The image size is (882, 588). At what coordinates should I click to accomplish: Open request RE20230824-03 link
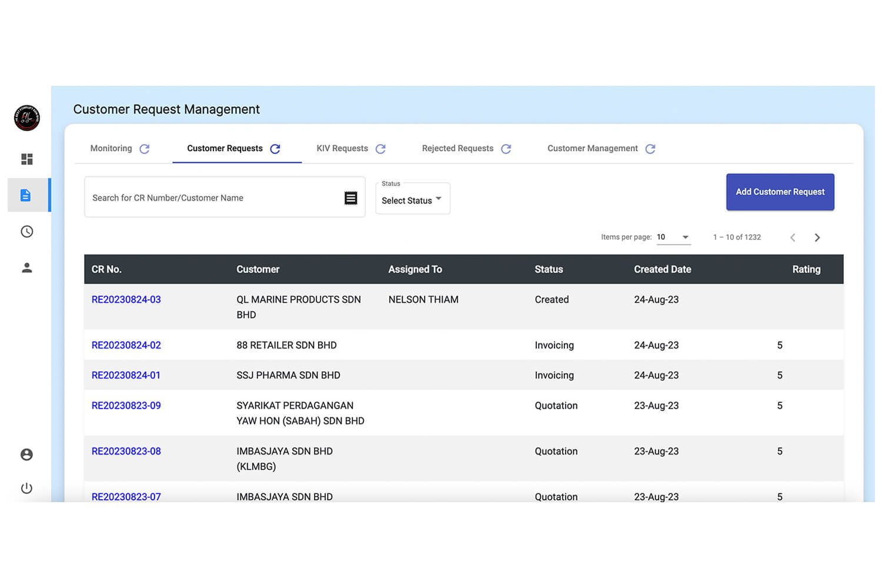click(x=126, y=299)
